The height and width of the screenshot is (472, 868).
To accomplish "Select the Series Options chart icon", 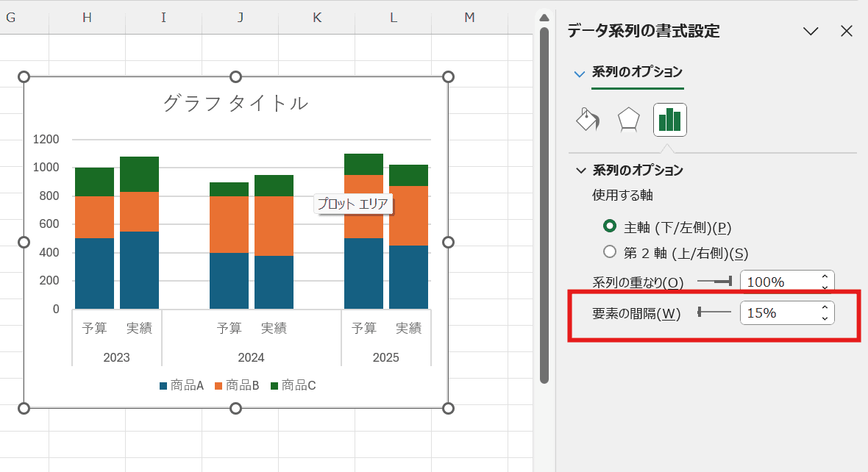I will (669, 118).
